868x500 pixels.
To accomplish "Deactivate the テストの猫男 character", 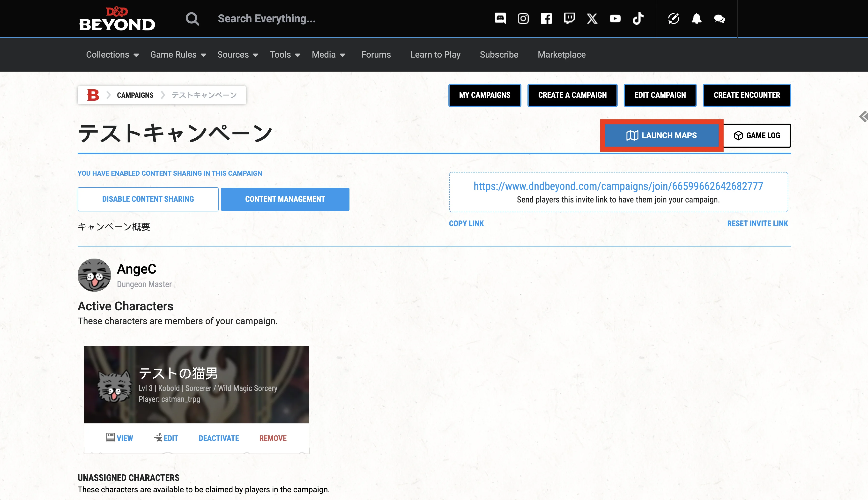I will 218,438.
